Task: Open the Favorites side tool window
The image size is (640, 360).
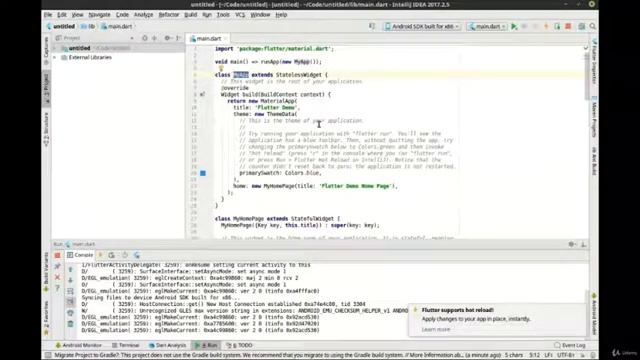Action: 46,318
